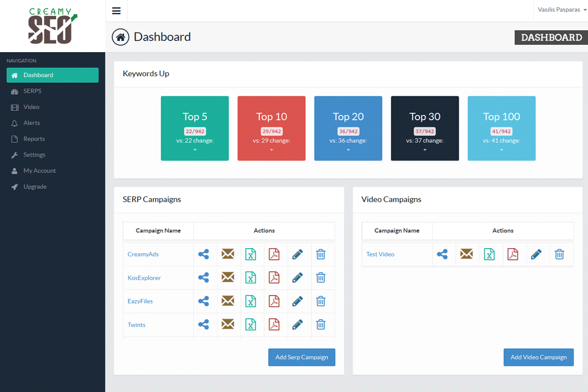The width and height of the screenshot is (588, 392).
Task: Delete the Test Video campaign
Action: [x=559, y=254]
